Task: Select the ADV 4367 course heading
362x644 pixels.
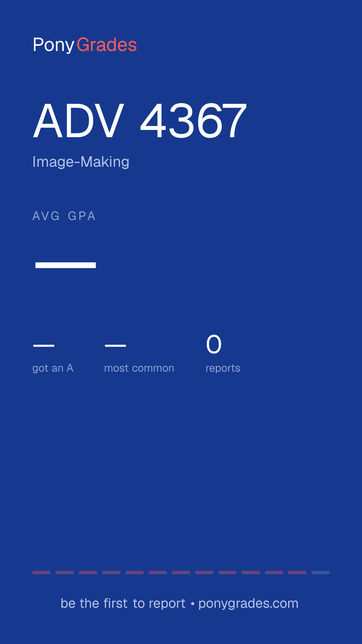Action: (x=140, y=121)
